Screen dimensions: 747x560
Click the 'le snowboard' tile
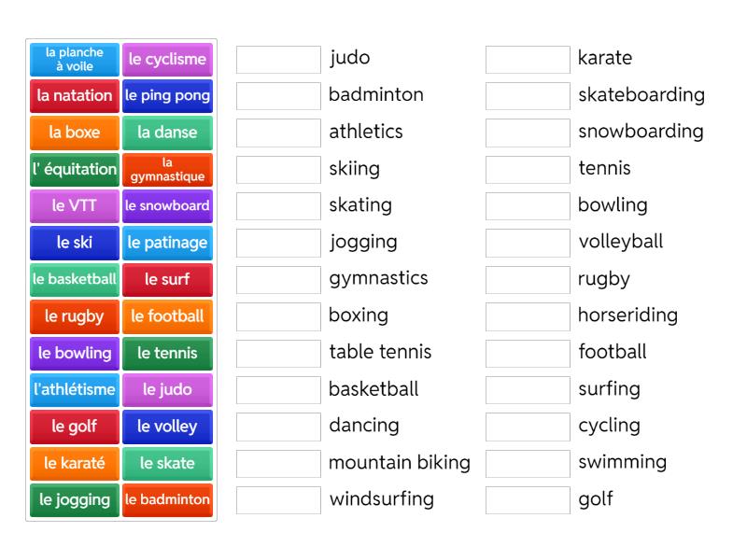click(168, 206)
